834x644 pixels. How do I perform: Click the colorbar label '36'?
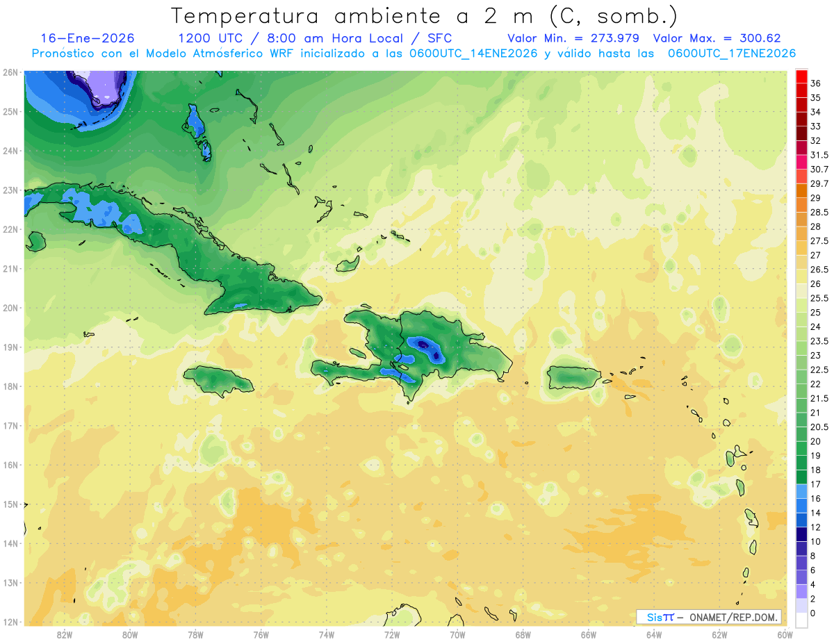pyautogui.click(x=816, y=83)
